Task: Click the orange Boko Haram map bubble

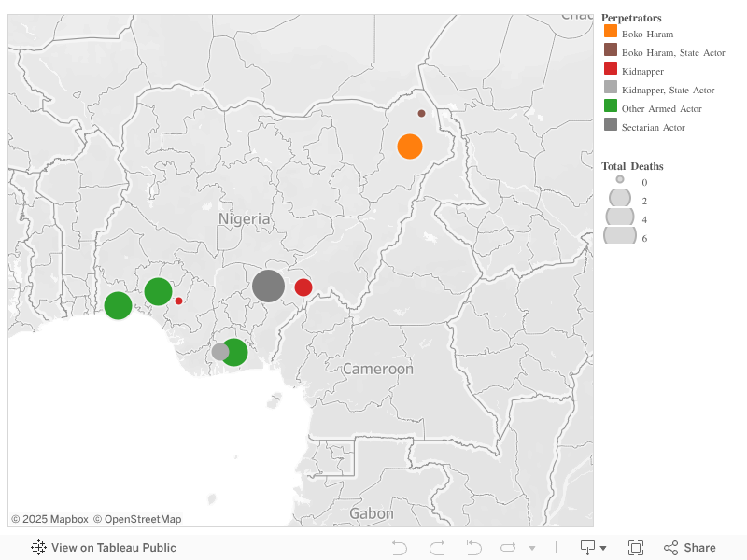Action: 410,147
